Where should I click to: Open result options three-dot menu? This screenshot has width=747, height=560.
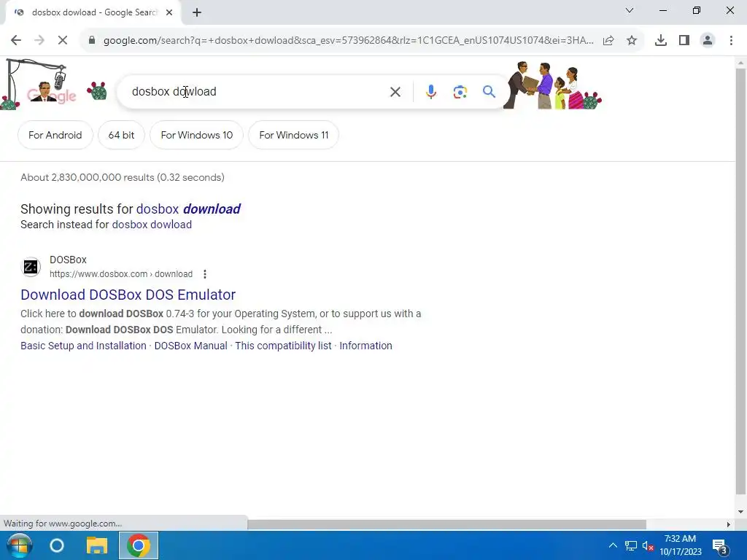pyautogui.click(x=205, y=274)
